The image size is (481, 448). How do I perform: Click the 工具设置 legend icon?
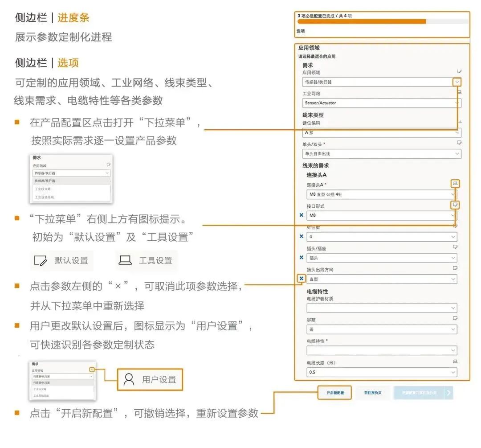(125, 260)
